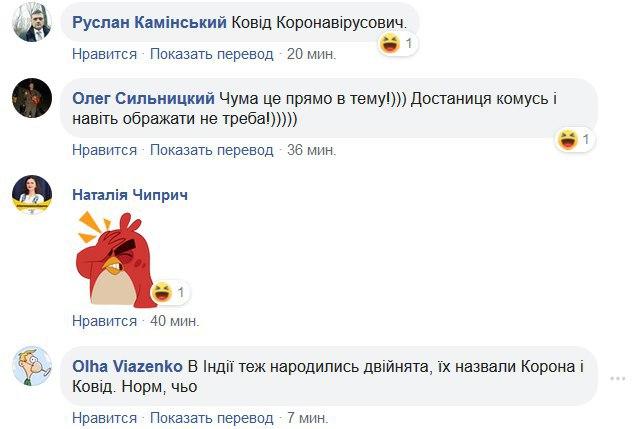This screenshot has width=636, height=429.
Task: Show translation of Руслан Камінський's comment
Action: point(211,54)
